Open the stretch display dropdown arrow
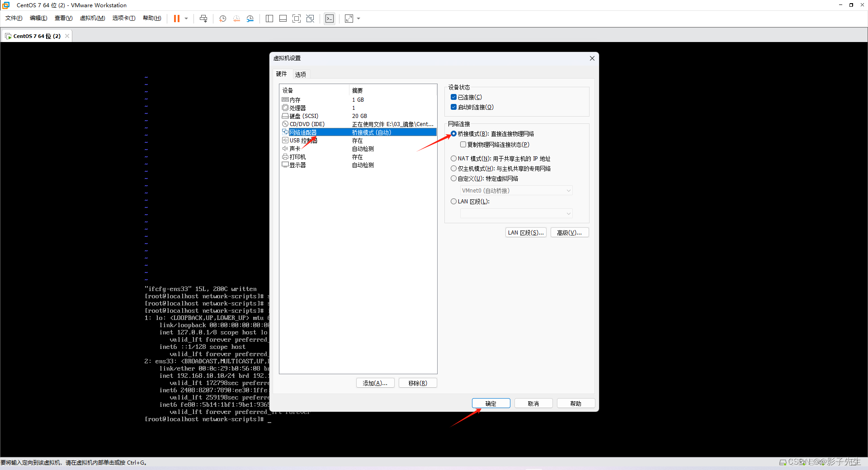868x470 pixels. tap(359, 19)
